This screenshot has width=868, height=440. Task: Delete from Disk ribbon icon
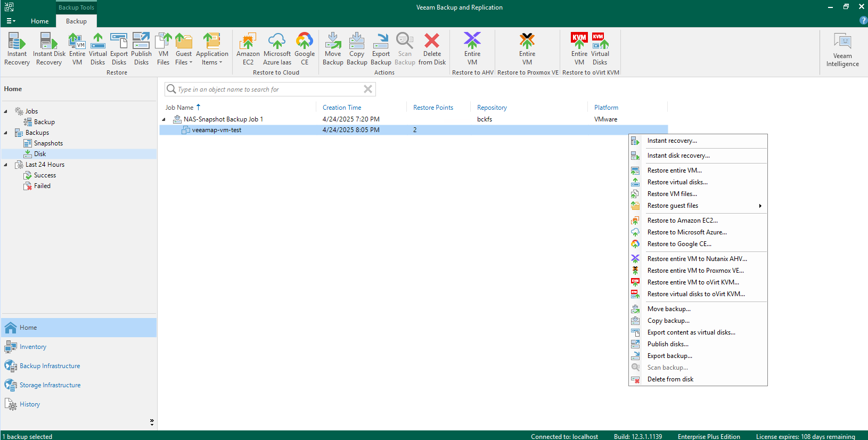click(432, 49)
